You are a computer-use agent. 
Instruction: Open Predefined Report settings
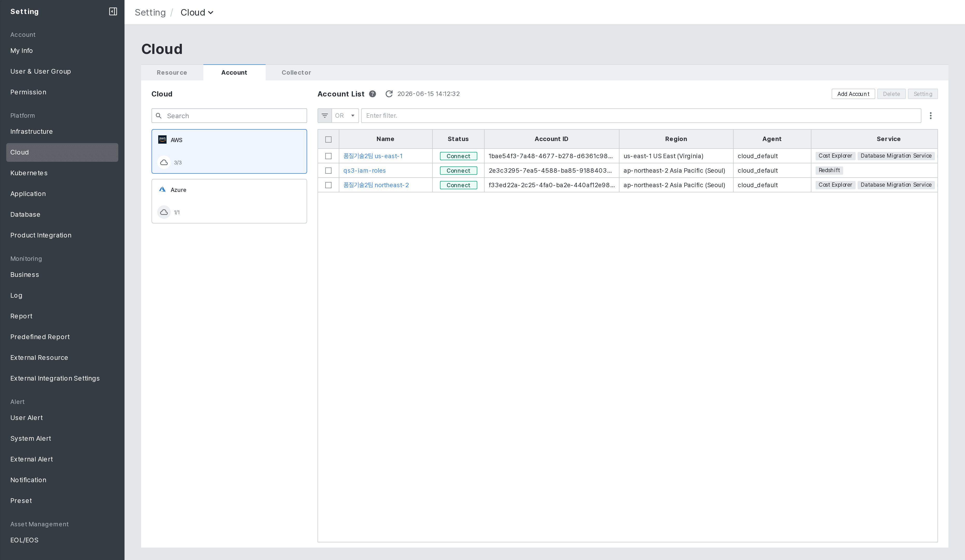(x=62, y=337)
